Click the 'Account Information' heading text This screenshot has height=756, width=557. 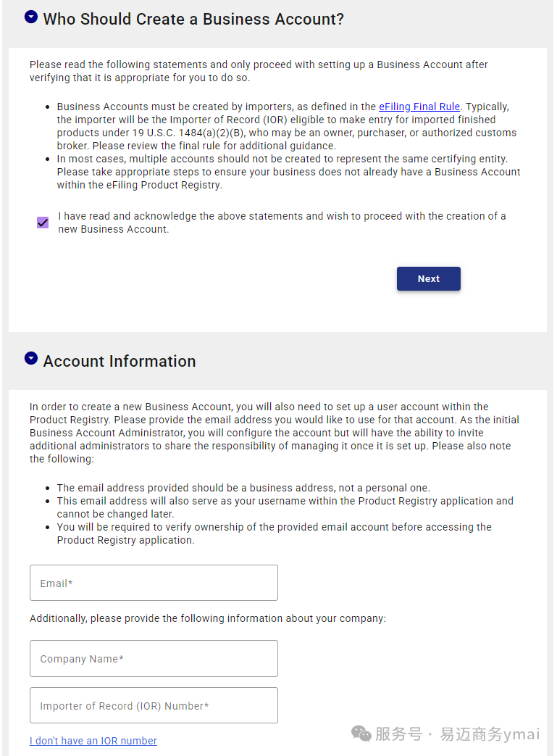120,361
